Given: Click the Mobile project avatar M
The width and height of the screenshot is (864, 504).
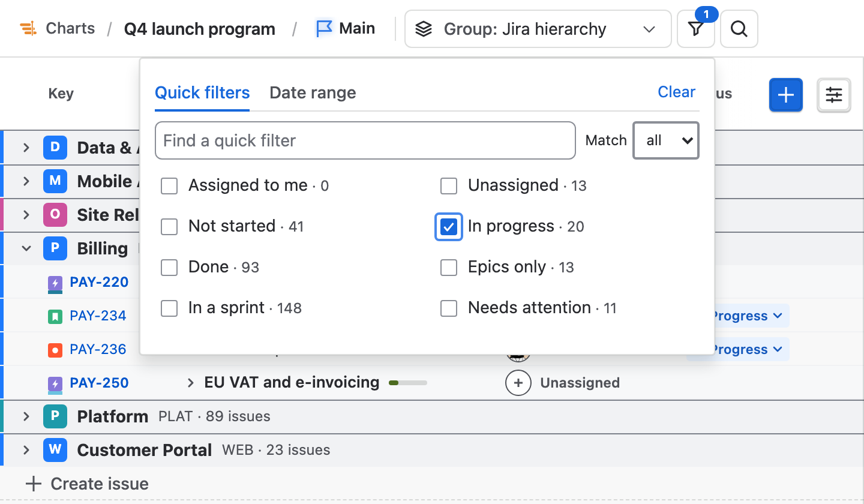Looking at the screenshot, I should 55,181.
